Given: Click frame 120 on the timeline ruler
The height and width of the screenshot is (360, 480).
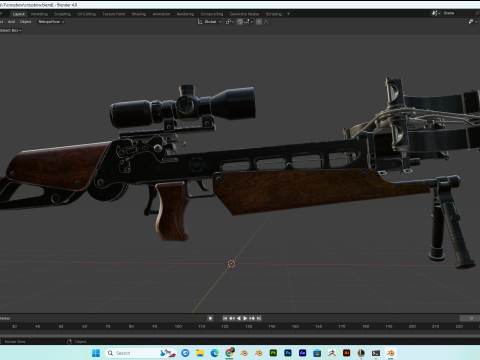Looking at the screenshot, I should click(225, 326).
